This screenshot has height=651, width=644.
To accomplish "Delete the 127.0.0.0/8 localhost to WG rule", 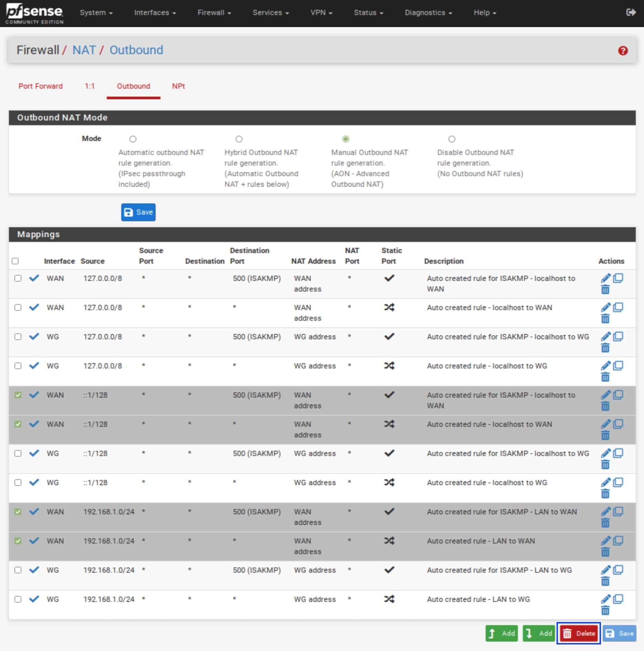I will coord(605,377).
